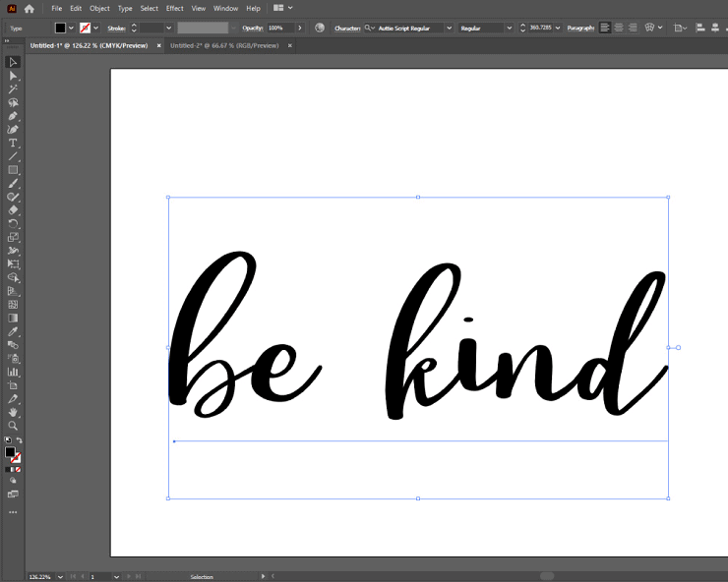Select the Mesh tool
Screen dimensions: 728x582
click(13, 305)
